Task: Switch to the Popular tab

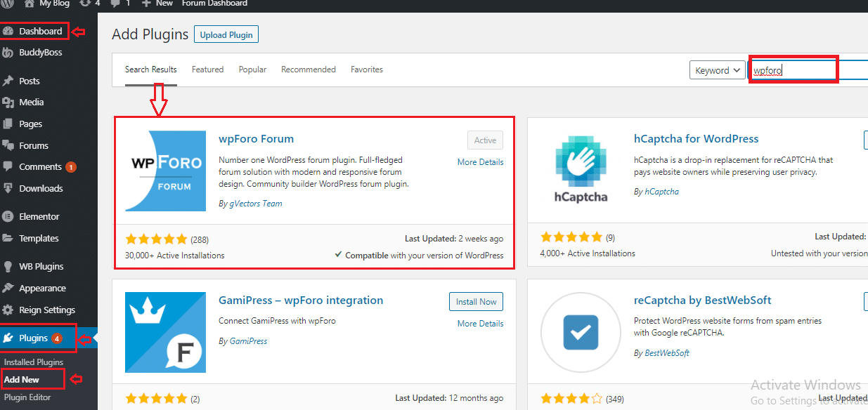Action: [x=252, y=70]
